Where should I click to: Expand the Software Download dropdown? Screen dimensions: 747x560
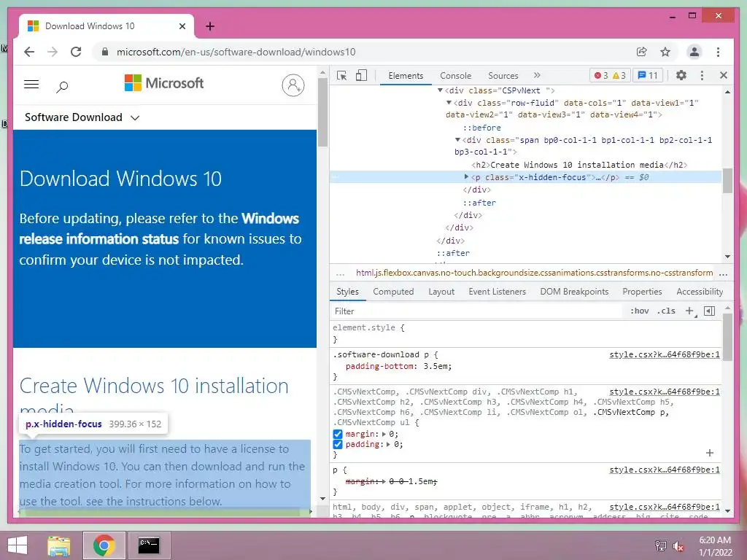(x=135, y=117)
